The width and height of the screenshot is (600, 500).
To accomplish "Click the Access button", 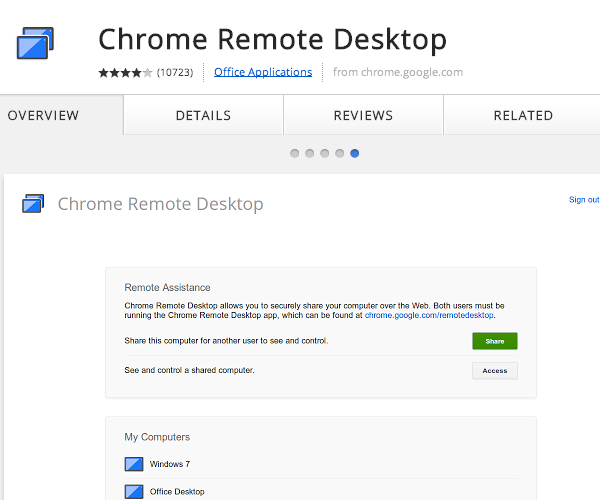I will click(495, 371).
